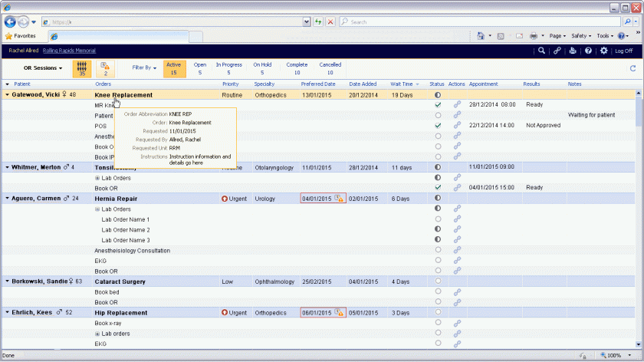644x362 pixels.
Task: Click the alert icon showing count 2
Action: point(105,69)
